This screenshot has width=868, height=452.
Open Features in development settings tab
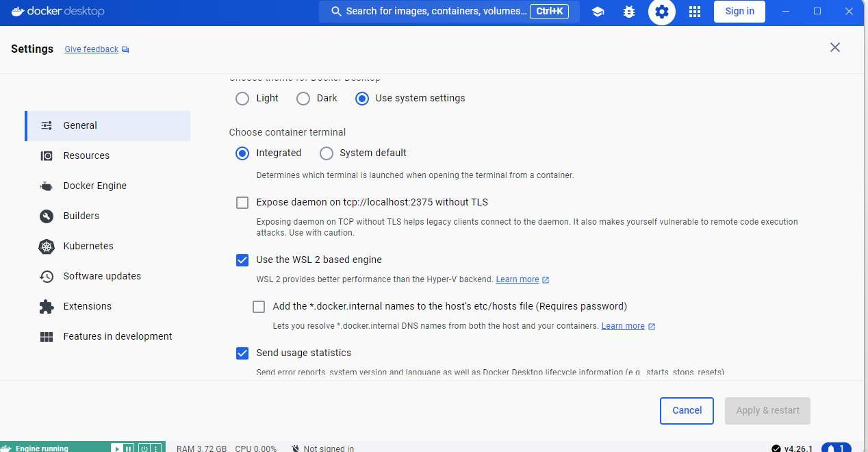[x=107, y=336]
